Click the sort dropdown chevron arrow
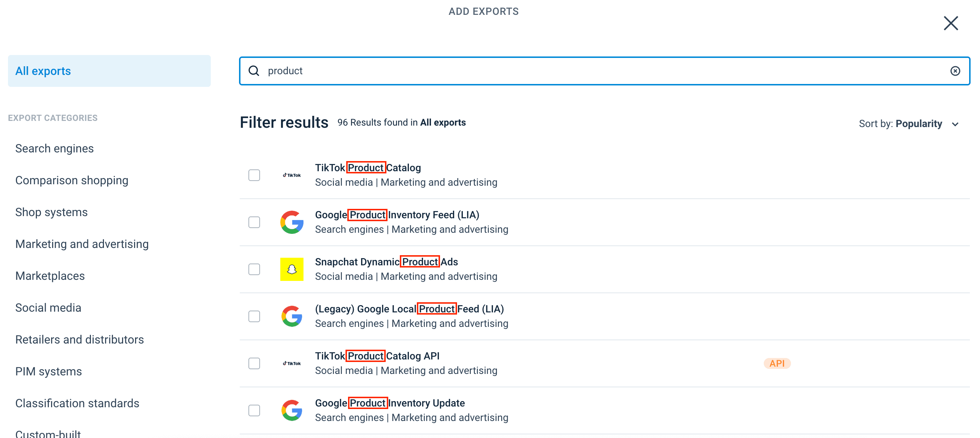This screenshot has height=438, width=980. click(955, 124)
